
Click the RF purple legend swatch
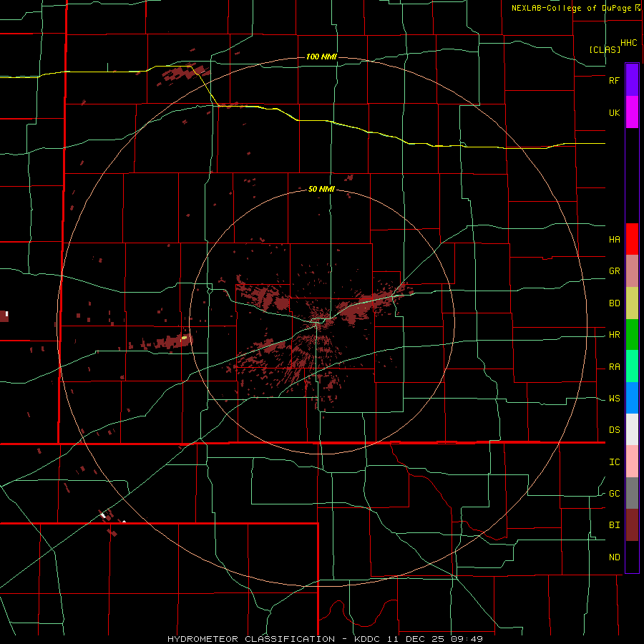point(632,80)
